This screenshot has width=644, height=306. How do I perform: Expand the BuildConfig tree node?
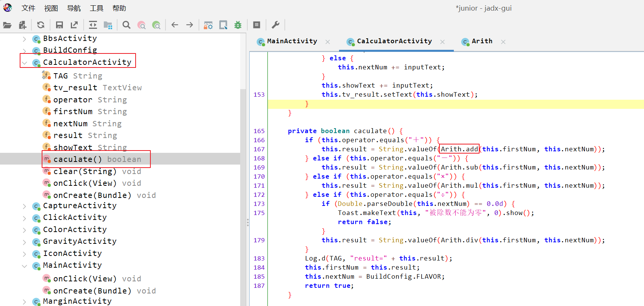click(x=24, y=50)
